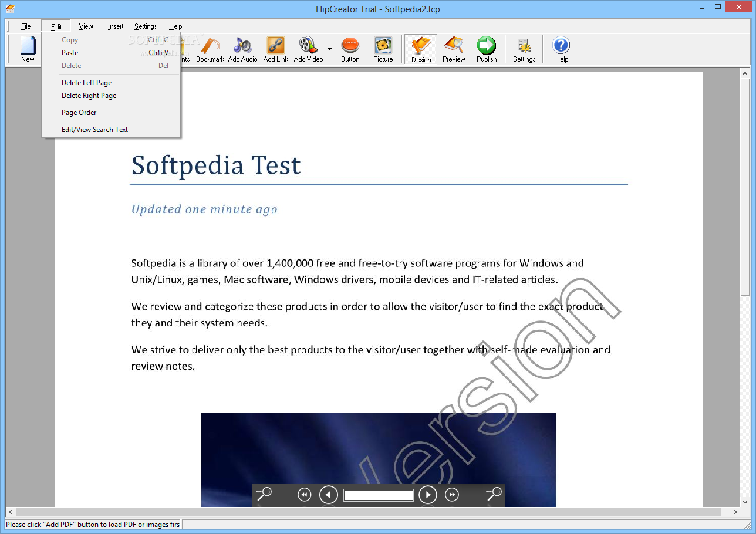Open the View menu
This screenshot has height=534, width=756.
click(86, 26)
